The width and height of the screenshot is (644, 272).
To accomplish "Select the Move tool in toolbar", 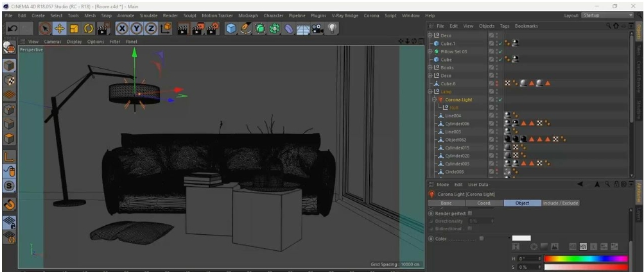I will 60,28.
